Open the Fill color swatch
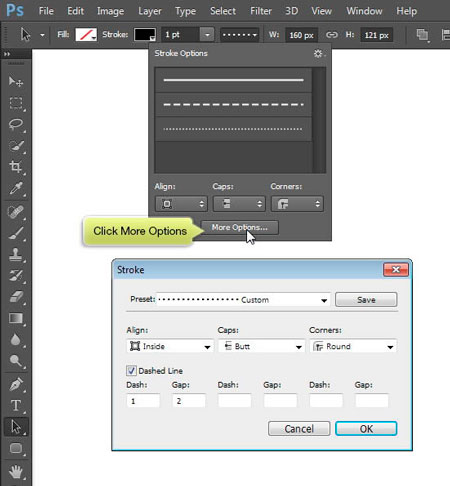The width and height of the screenshot is (450, 486). [86, 35]
